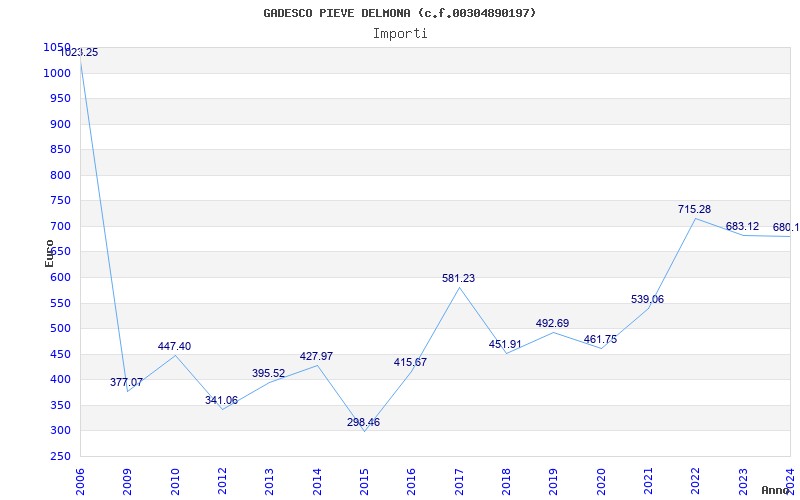Viewport: 800px width, 500px height.
Task: Click the x-axis year 2016
Action: click(412, 481)
